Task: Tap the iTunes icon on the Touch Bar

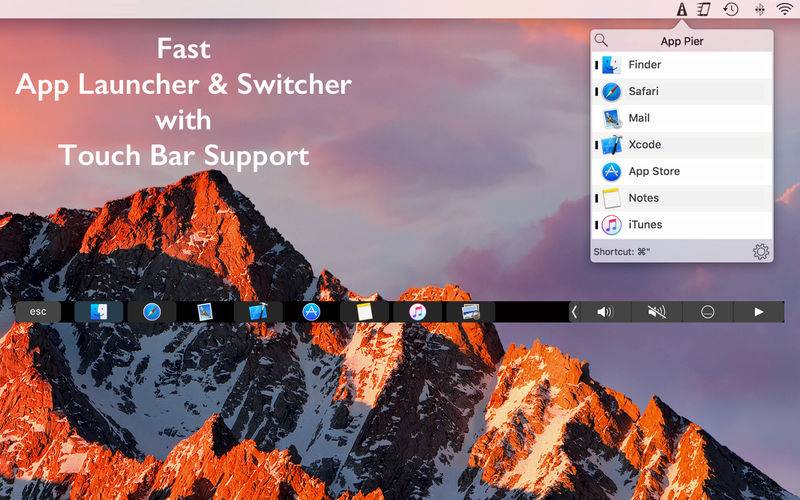Action: pos(417,312)
